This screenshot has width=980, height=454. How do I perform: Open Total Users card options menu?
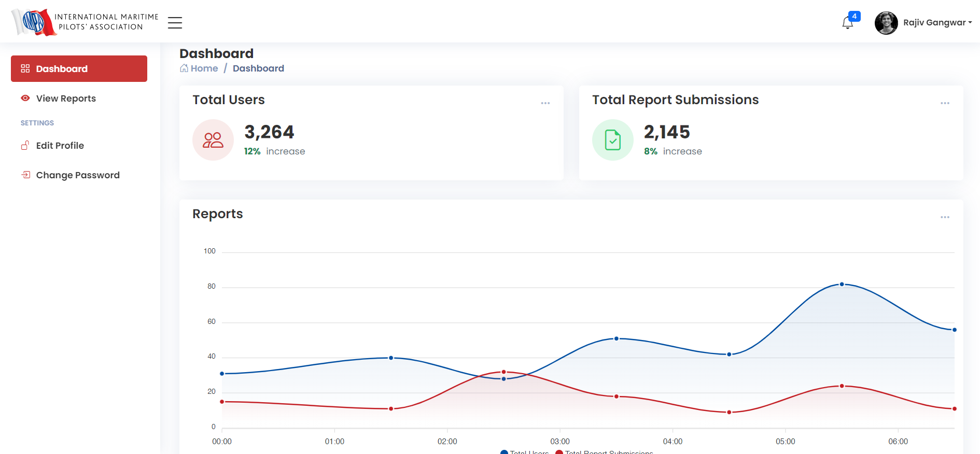point(545,103)
